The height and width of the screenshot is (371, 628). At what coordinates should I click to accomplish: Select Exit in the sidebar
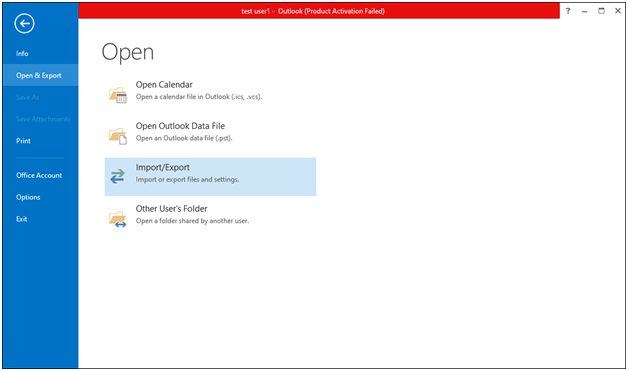22,219
